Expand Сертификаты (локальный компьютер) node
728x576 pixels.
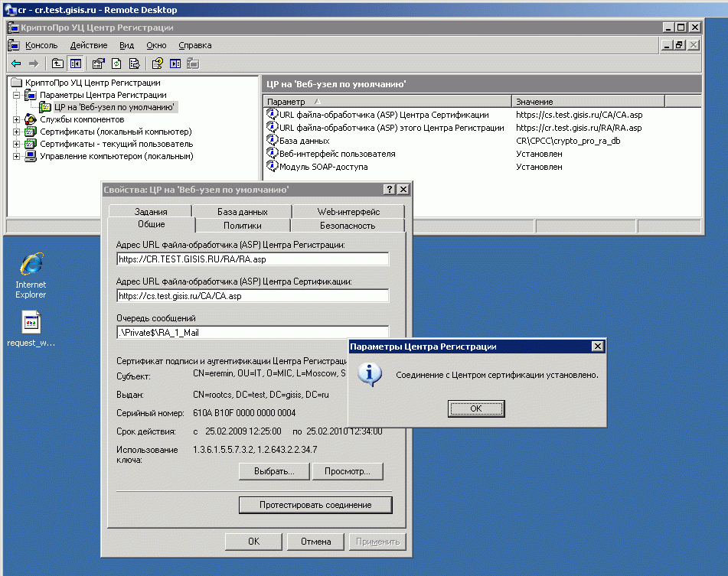(16, 132)
